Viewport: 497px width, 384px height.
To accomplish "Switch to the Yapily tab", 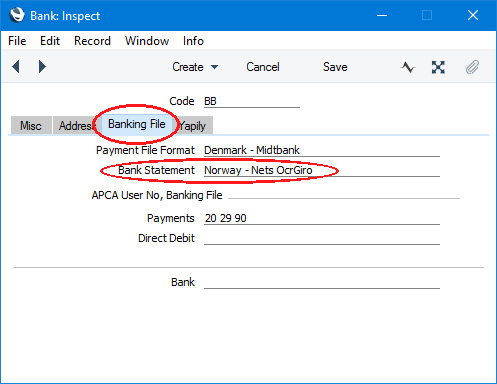I will click(193, 126).
